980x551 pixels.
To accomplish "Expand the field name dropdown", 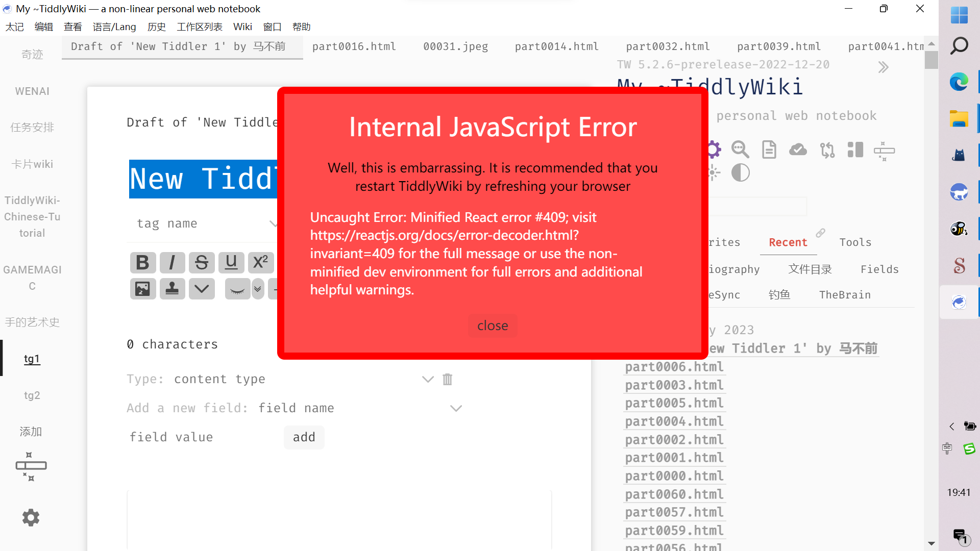I will 456,408.
